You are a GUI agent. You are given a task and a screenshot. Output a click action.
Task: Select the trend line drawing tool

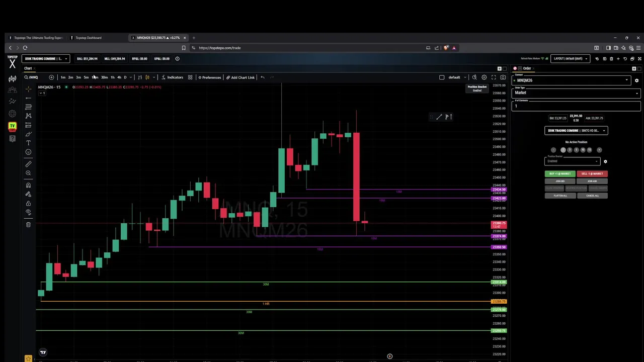28,98
